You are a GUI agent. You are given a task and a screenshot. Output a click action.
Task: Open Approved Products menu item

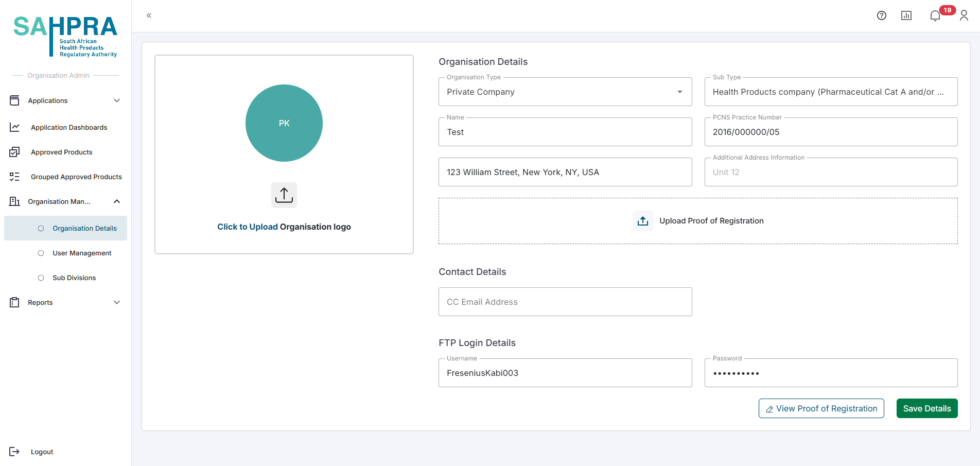tap(62, 152)
